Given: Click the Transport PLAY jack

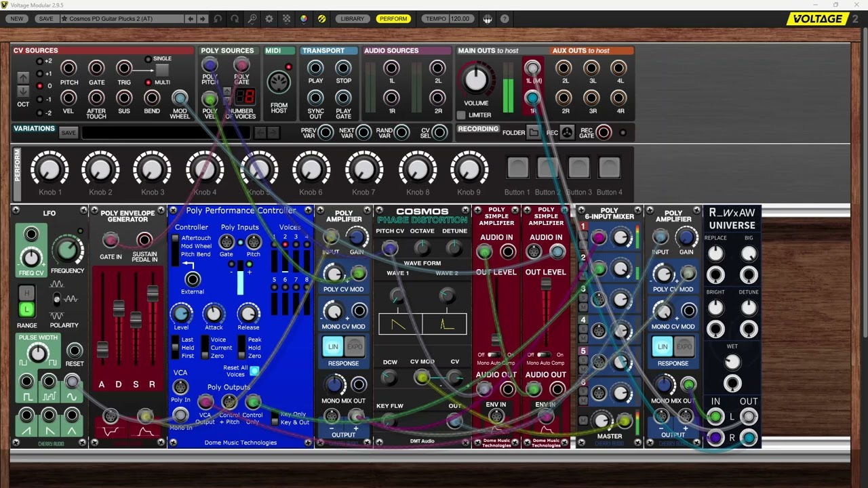Looking at the screenshot, I should [x=315, y=68].
